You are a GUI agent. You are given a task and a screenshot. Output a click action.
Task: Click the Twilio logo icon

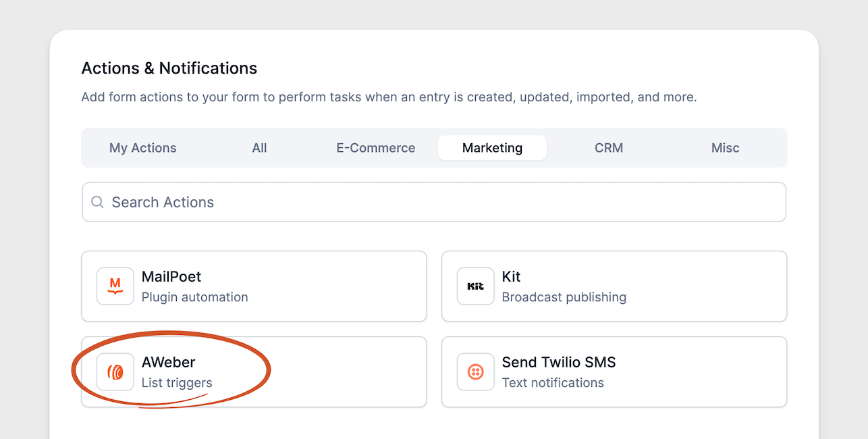[476, 372]
